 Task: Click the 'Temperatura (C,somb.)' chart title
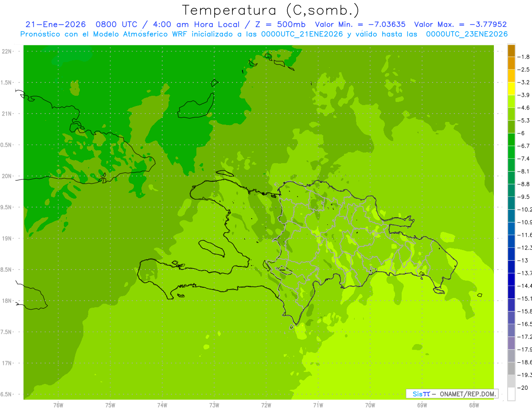coord(270,10)
